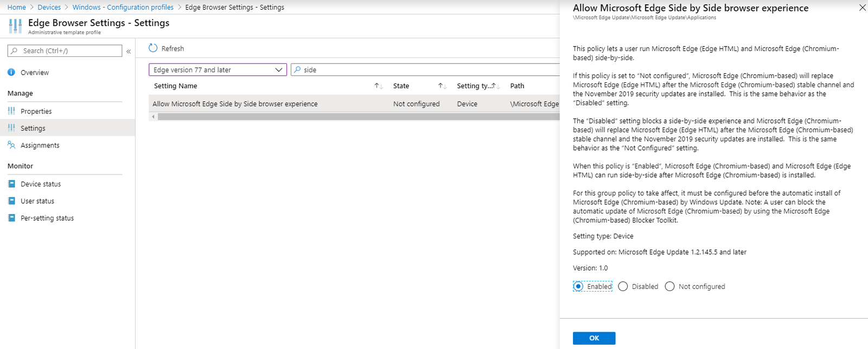The width and height of the screenshot is (868, 349).
Task: Select the Enabled radio button
Action: click(578, 286)
